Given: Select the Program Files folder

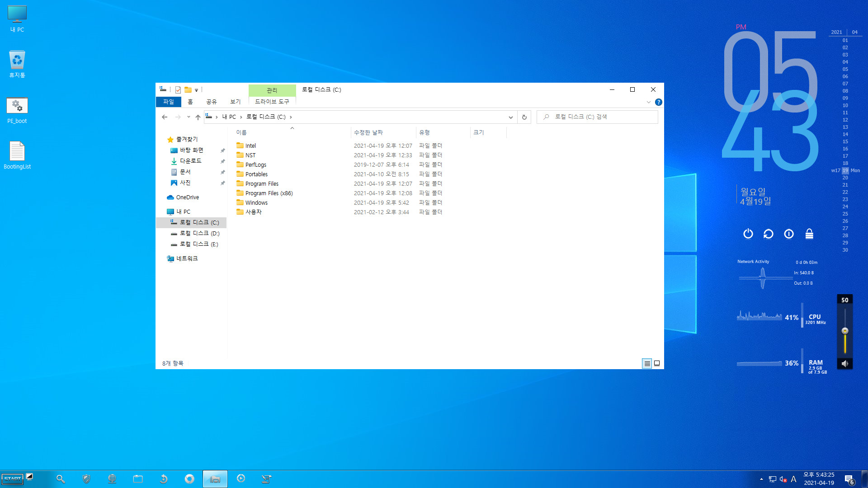Looking at the screenshot, I should 261,184.
